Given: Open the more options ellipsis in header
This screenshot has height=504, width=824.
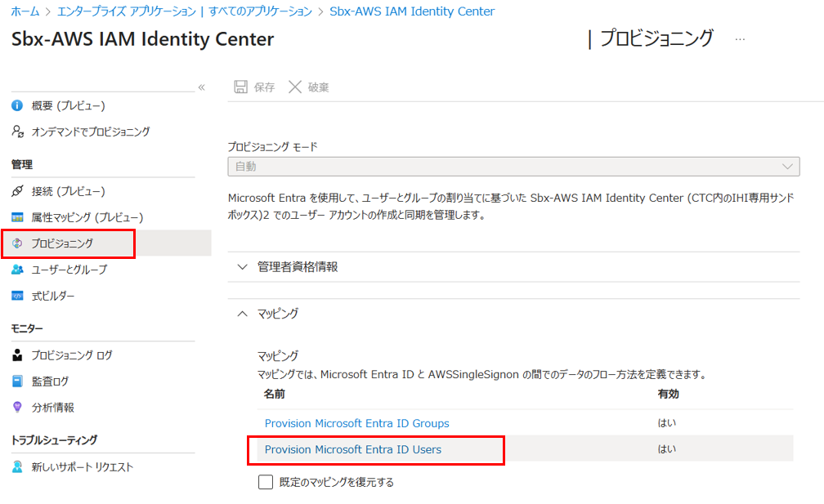Looking at the screenshot, I should point(740,39).
